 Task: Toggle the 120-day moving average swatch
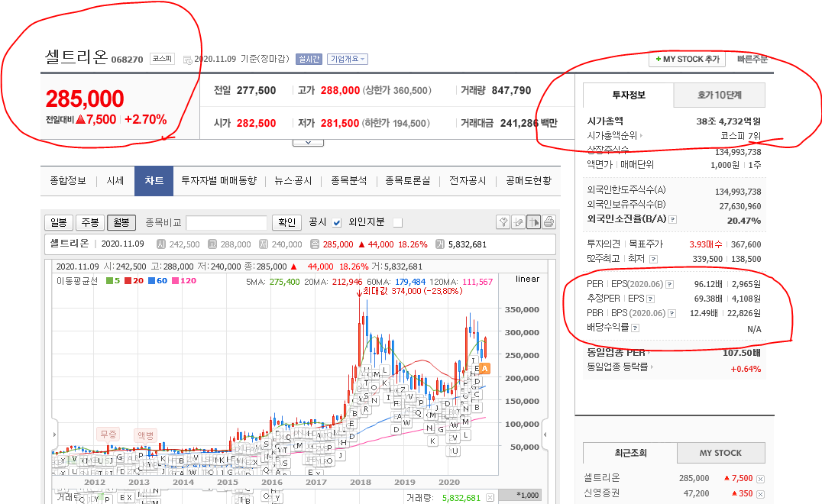tap(176, 281)
